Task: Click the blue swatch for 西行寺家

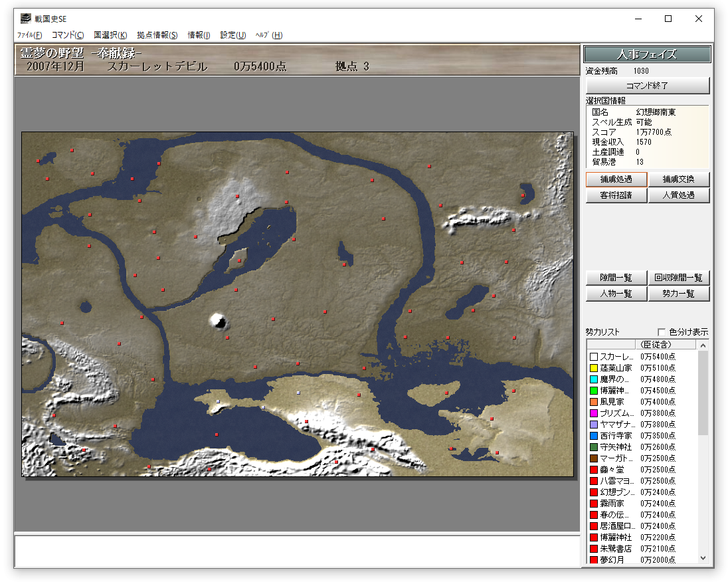Action: pyautogui.click(x=593, y=436)
